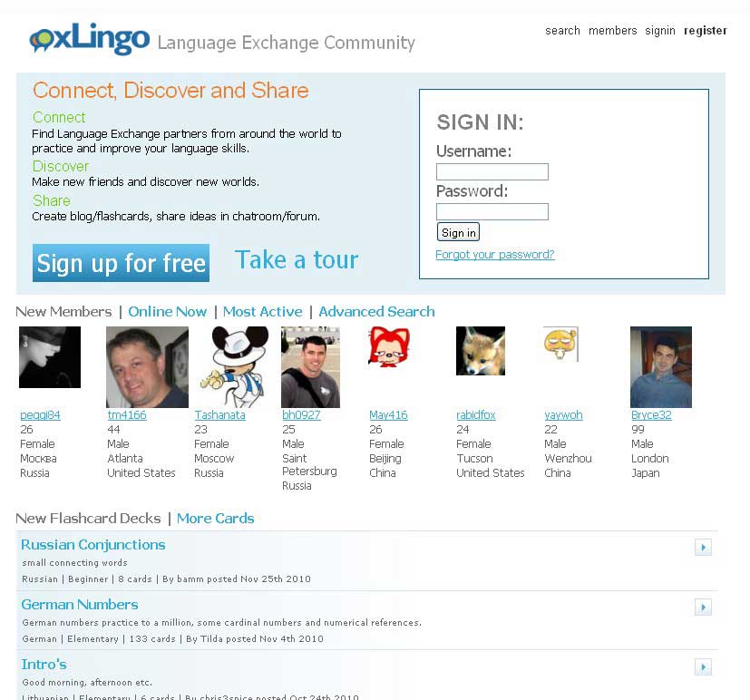Open the German Numbers deck arrow icon

click(x=703, y=607)
